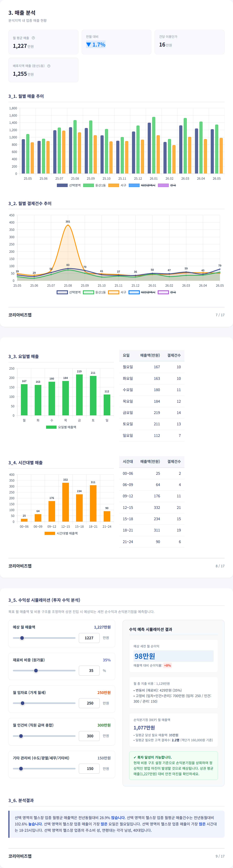Toggle the 시간대별 매출액 legend item
Viewport: 233px width, 868px height.
(61, 533)
